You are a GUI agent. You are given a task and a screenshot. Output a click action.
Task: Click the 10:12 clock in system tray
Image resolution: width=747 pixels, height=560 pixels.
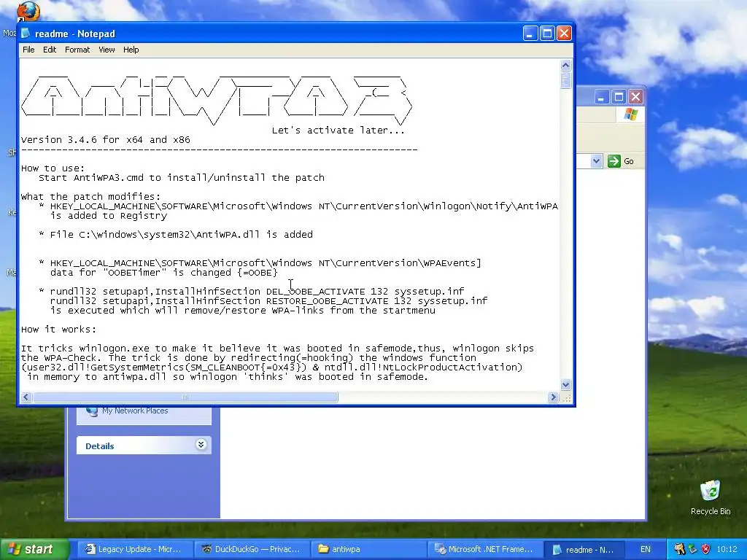727,550
